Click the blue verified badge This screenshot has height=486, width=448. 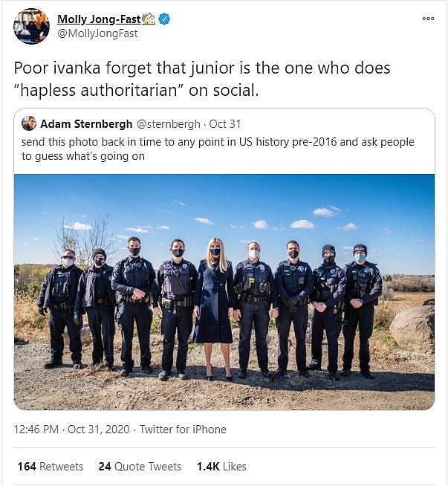tap(164, 19)
